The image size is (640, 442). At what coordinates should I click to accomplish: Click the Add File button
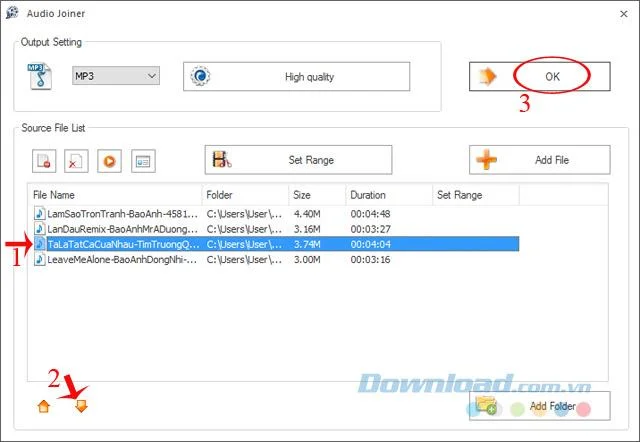[540, 160]
